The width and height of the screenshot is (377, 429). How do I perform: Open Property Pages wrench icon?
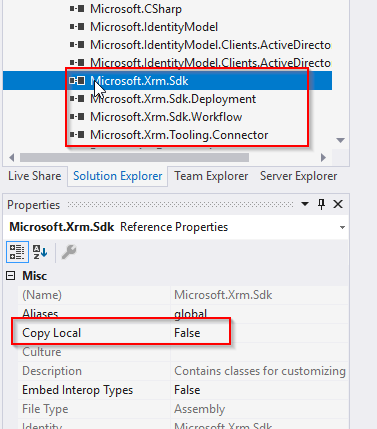pyautogui.click(x=69, y=252)
